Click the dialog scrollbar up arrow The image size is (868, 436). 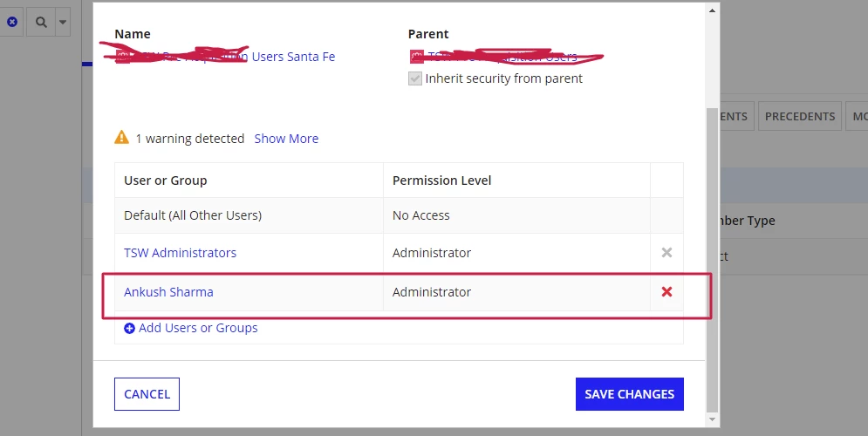[x=713, y=10]
